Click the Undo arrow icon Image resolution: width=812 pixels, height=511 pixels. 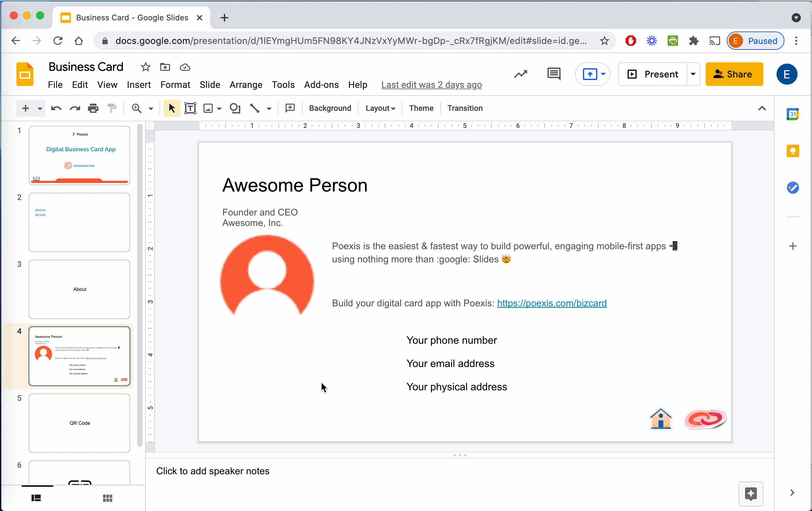(x=56, y=108)
